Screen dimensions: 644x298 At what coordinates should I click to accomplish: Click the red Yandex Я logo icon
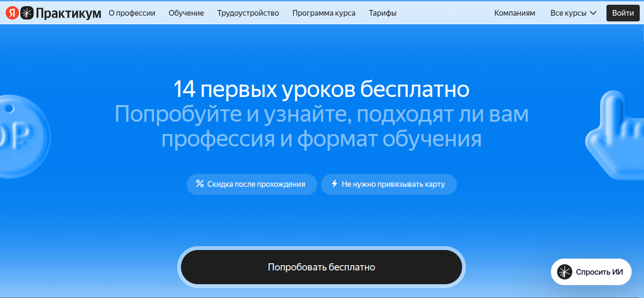coord(12,13)
